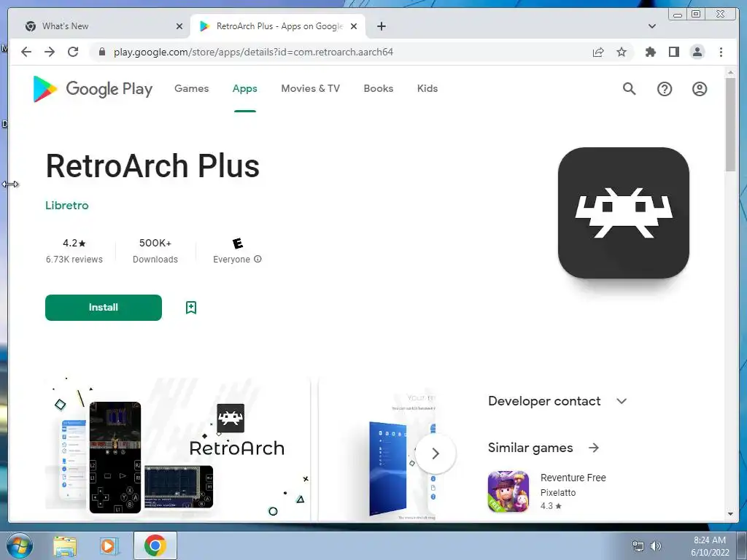Image resolution: width=747 pixels, height=560 pixels.
Task: Click the scrollbar up arrow
Action: pyautogui.click(x=730, y=72)
